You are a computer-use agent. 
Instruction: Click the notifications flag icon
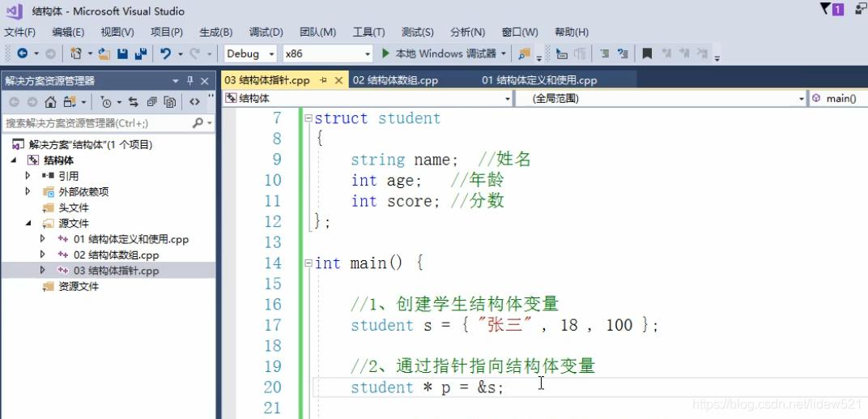tap(825, 8)
